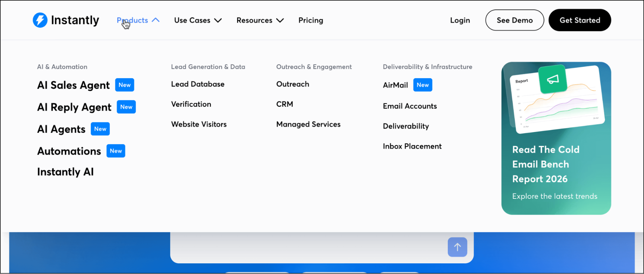The height and width of the screenshot is (274, 644).
Task: Open AI Reply Agent product page
Action: [x=74, y=107]
